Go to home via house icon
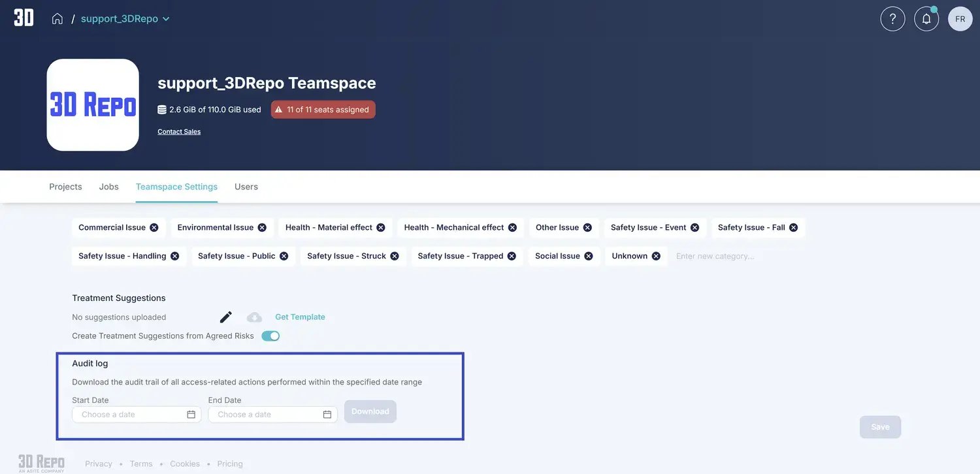This screenshot has width=980, height=474. (57, 19)
